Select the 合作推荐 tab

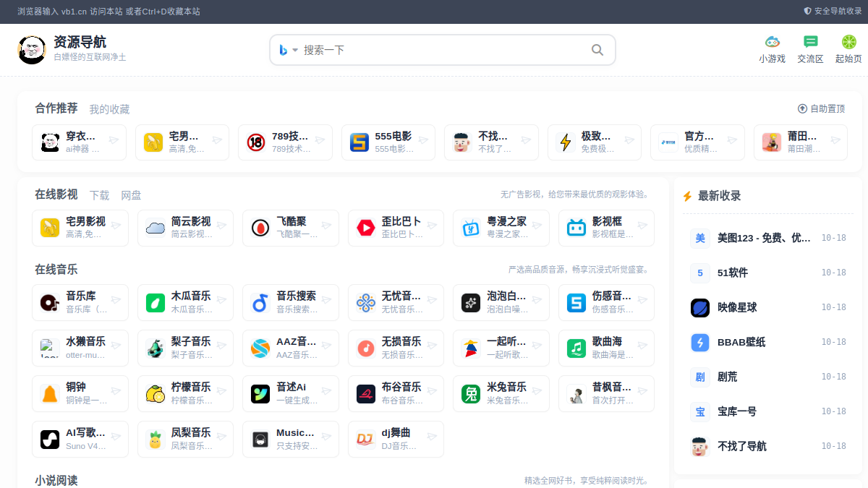click(56, 108)
